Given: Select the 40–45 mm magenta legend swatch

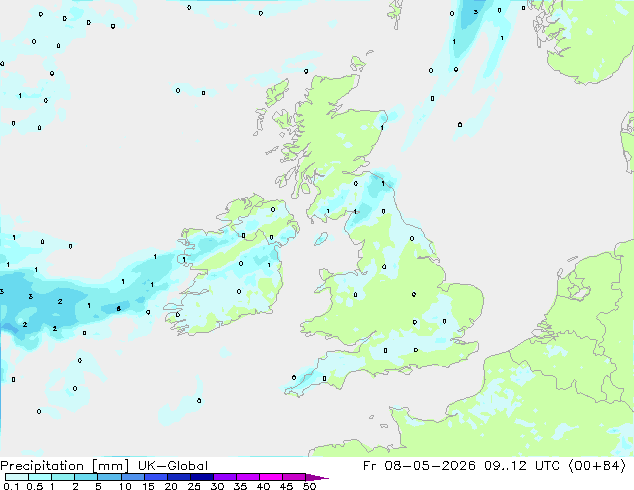Looking at the screenshot, I should 271,477.
